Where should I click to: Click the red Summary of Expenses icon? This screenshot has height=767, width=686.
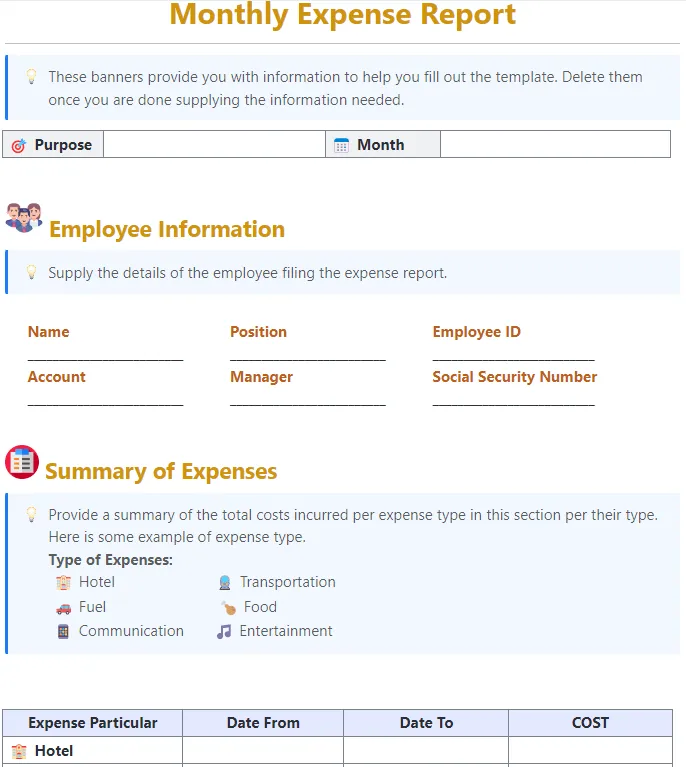[x=22, y=462]
